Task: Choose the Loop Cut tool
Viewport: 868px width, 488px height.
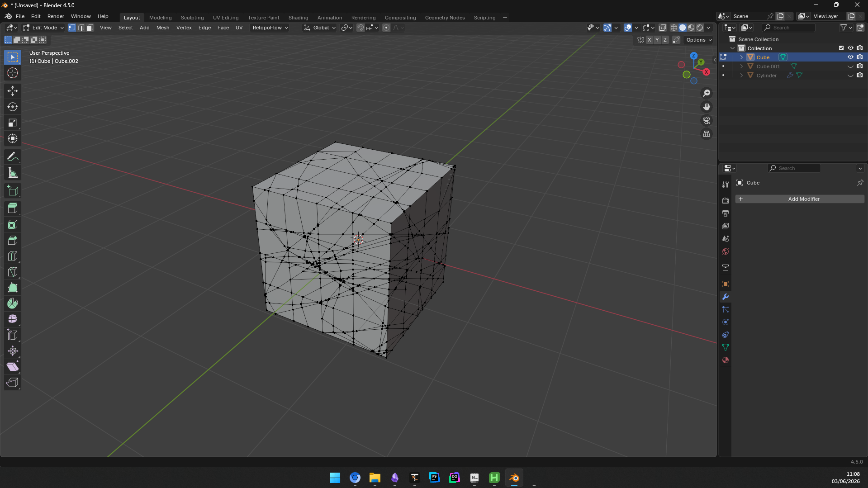Action: (13, 256)
